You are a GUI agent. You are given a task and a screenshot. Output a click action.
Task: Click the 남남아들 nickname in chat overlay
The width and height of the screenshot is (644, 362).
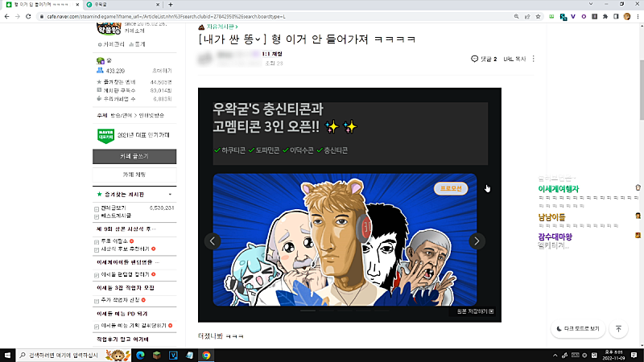coord(551,217)
